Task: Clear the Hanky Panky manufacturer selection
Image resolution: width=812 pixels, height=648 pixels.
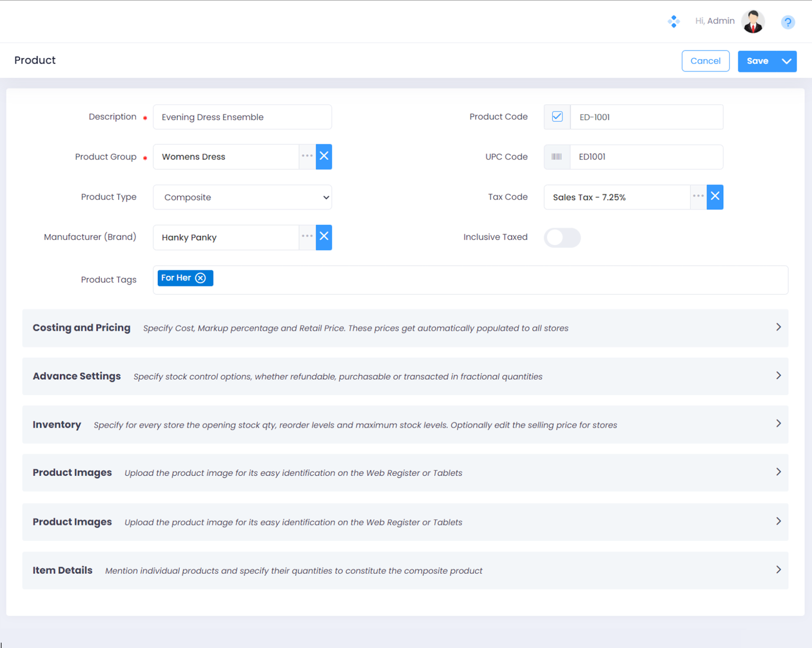Action: pyautogui.click(x=324, y=237)
